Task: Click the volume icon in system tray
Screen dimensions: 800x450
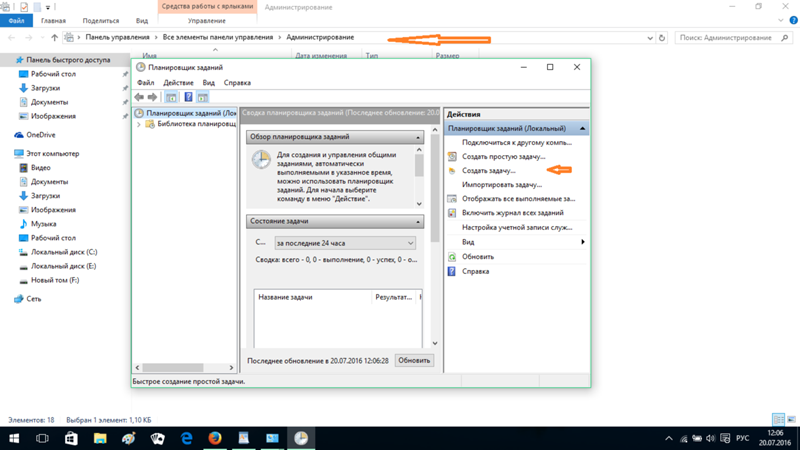Action: (711, 438)
